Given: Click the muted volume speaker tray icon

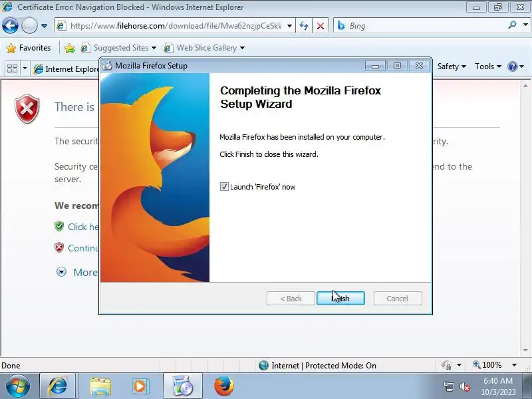Looking at the screenshot, I should click(465, 386).
